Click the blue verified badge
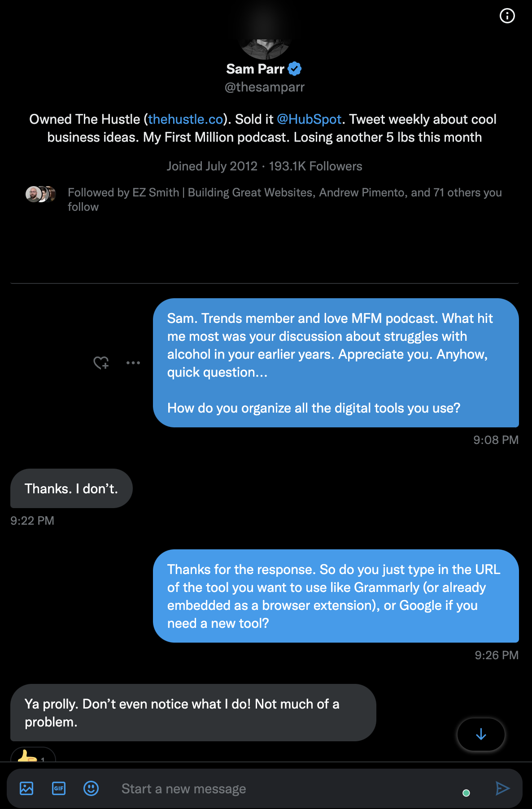 pyautogui.click(x=294, y=69)
